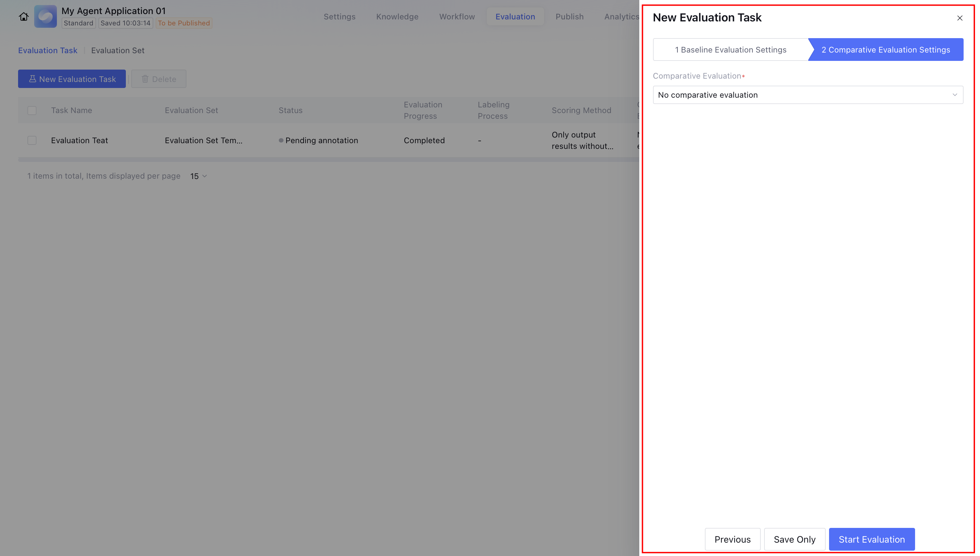Click the agent application avatar icon

click(46, 16)
